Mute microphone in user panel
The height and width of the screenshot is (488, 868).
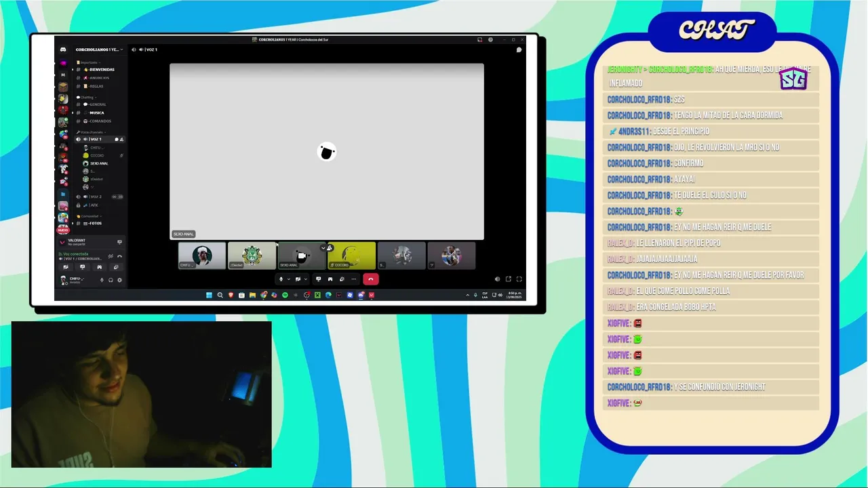click(102, 280)
